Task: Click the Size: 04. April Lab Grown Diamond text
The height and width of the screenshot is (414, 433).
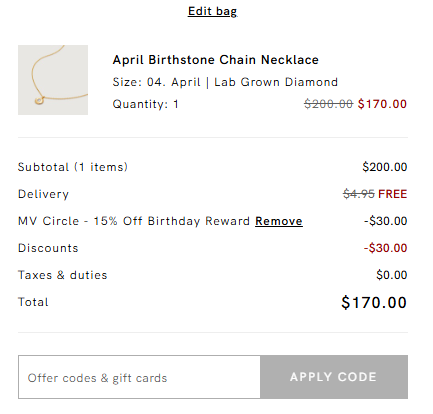Action: coord(225,82)
